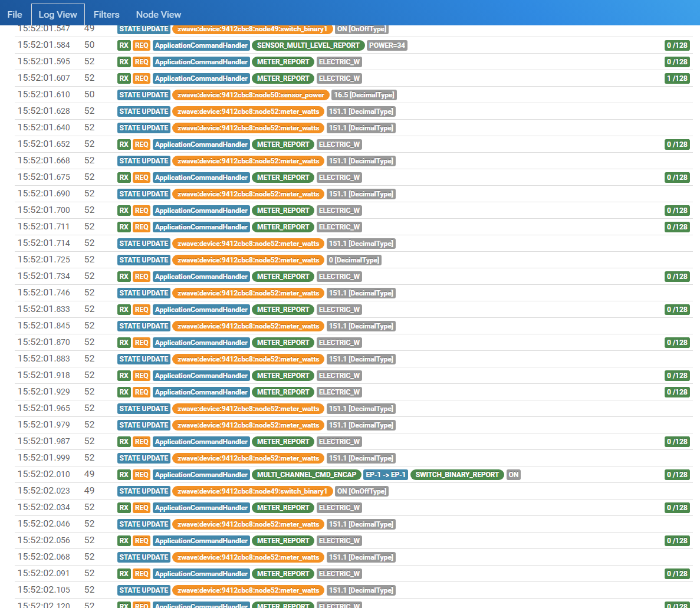Click node number 49 at 15:52:02.010
This screenshot has width=700, height=608.
[x=89, y=475]
